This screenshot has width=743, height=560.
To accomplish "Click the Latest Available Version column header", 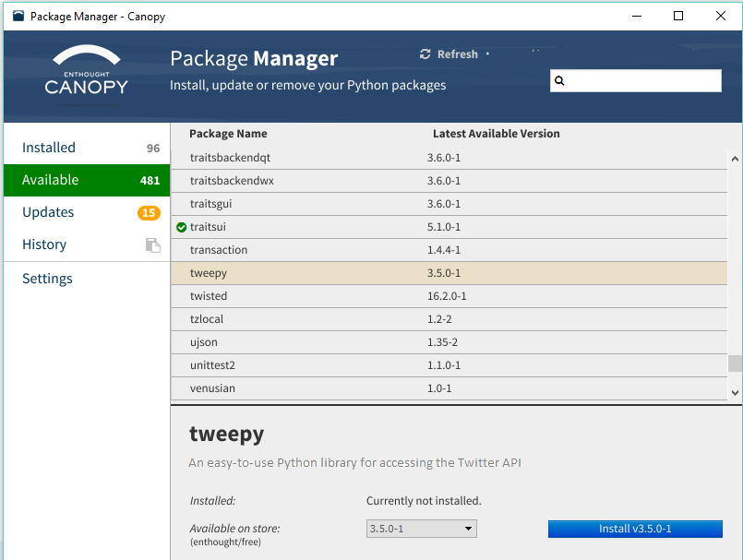I will point(497,134).
